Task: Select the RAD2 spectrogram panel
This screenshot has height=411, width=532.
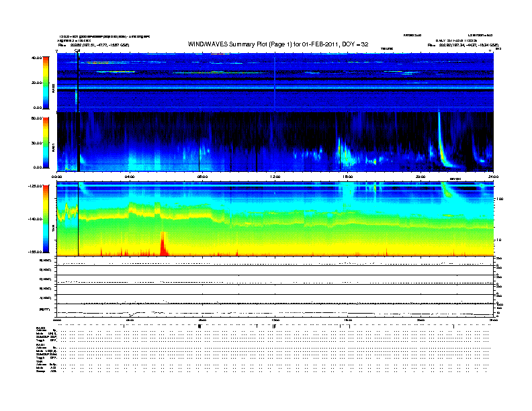Action: (275, 83)
